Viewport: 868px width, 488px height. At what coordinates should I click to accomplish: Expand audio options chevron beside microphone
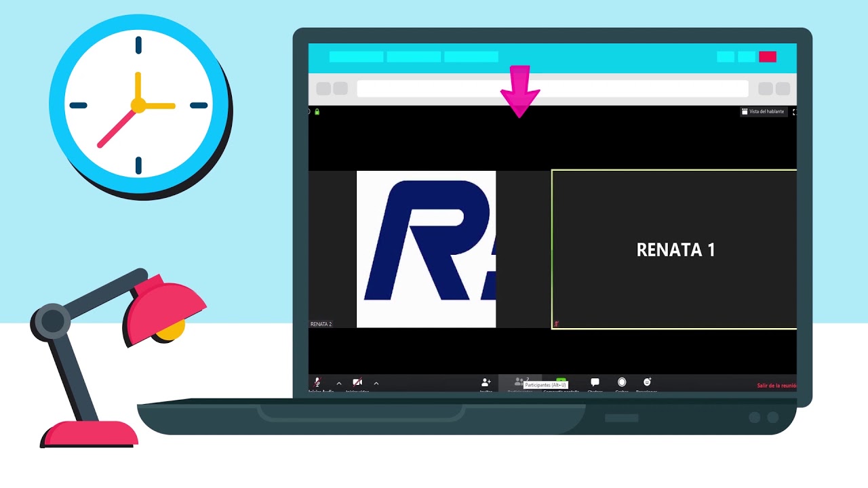tap(339, 384)
